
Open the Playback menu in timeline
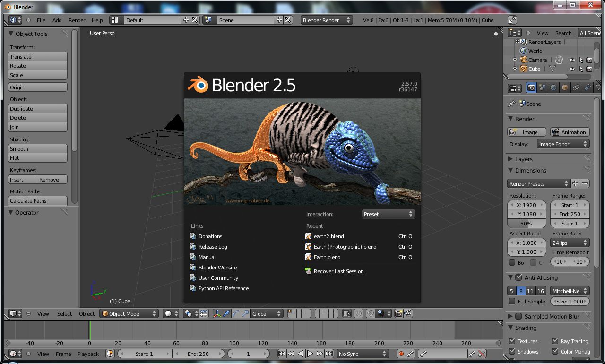[x=88, y=354]
